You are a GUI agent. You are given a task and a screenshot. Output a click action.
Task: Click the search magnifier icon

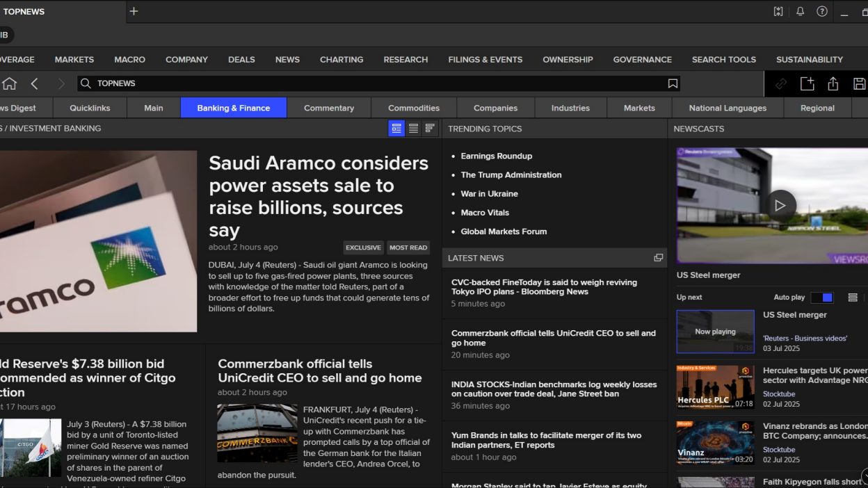click(x=86, y=83)
